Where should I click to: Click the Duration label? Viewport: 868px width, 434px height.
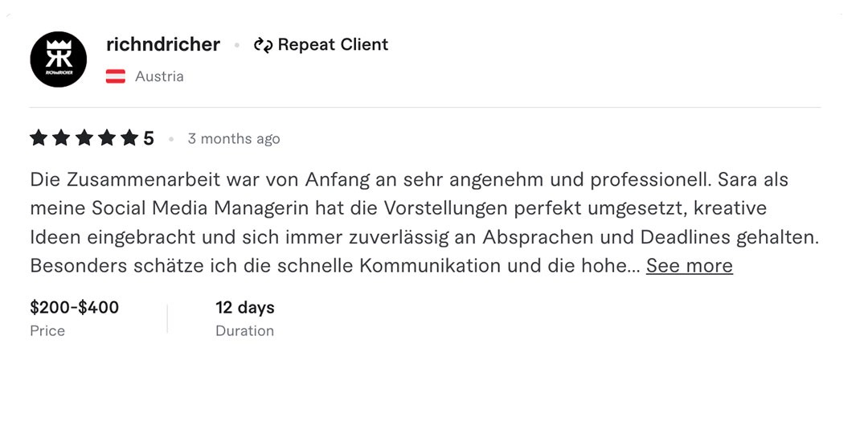tap(244, 331)
